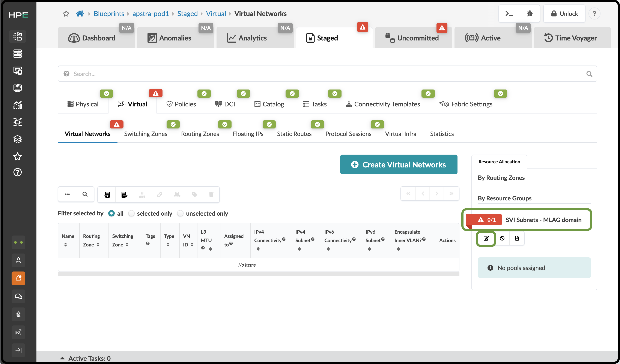Open the Blueprints breadcrumb link
620x364 pixels.
[109, 13]
